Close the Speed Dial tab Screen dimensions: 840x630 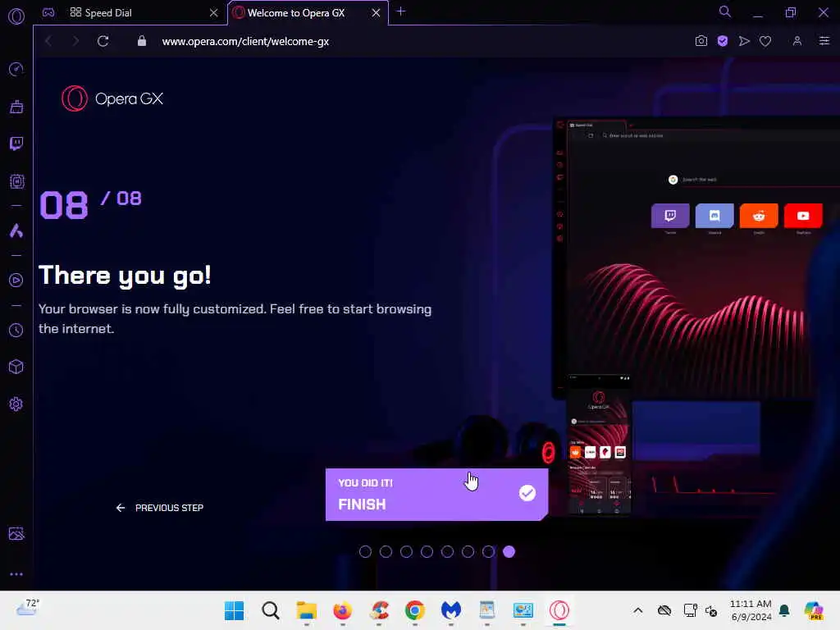tap(214, 12)
